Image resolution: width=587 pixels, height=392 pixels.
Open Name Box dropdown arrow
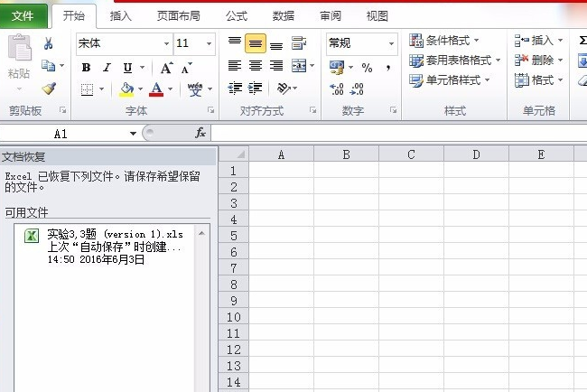(x=133, y=134)
